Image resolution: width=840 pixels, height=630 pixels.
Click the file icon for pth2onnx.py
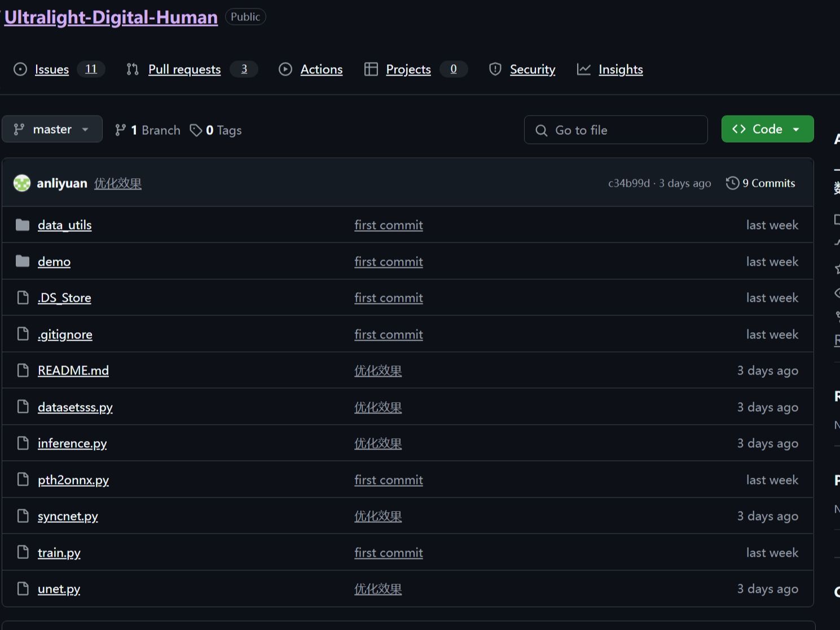[x=23, y=479]
